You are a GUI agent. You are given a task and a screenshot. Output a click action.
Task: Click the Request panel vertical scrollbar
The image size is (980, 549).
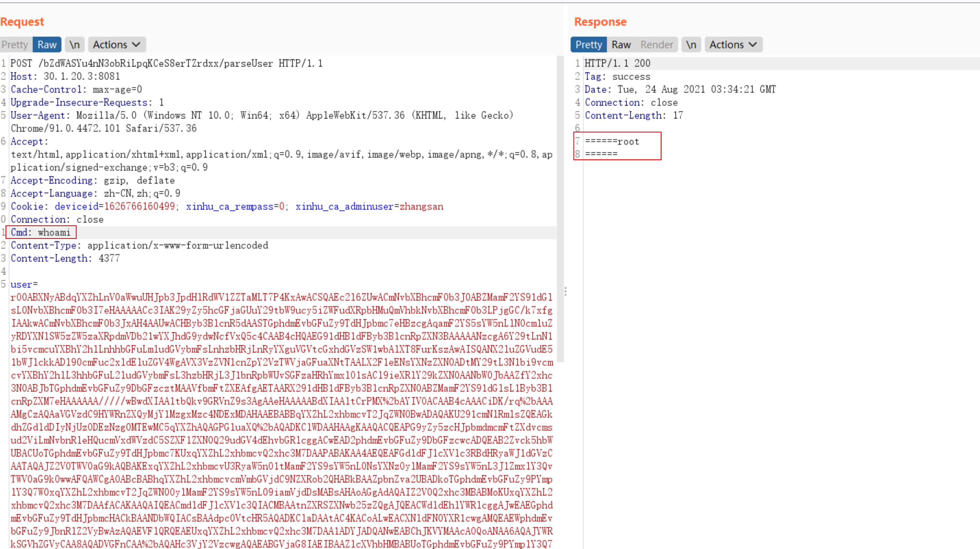(x=560, y=209)
